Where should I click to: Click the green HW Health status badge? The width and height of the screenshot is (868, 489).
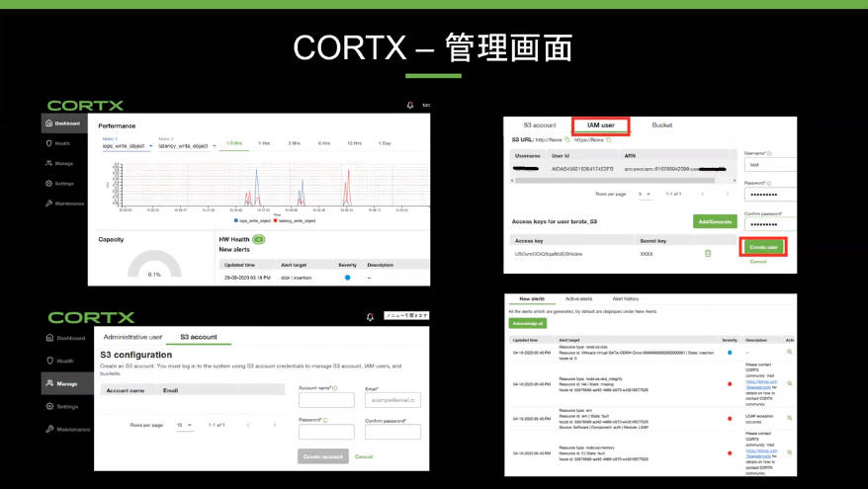coord(258,239)
